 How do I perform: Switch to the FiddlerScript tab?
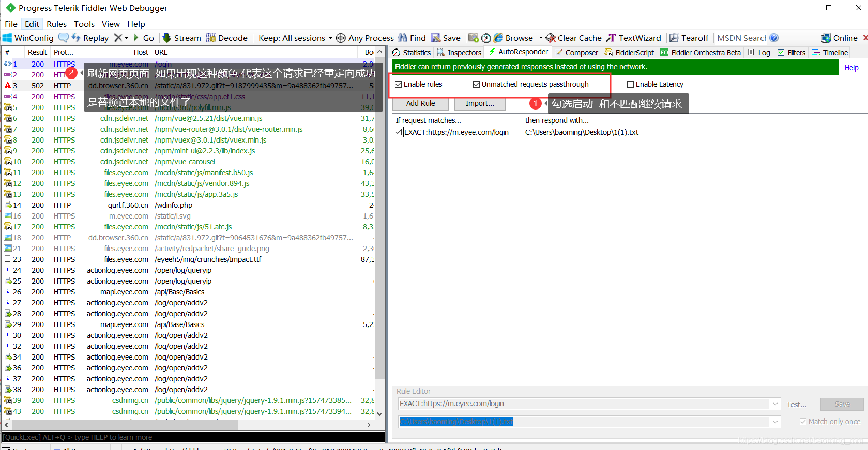click(629, 52)
